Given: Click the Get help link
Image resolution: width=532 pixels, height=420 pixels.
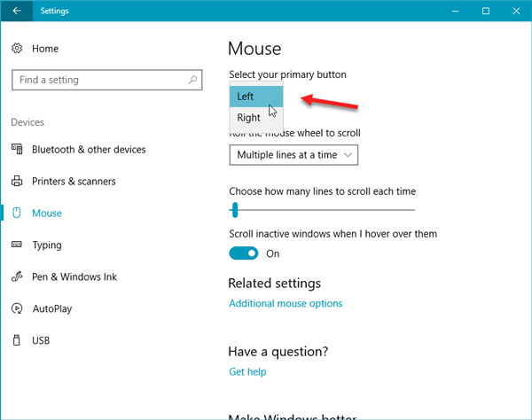Looking at the screenshot, I should pos(247,371).
